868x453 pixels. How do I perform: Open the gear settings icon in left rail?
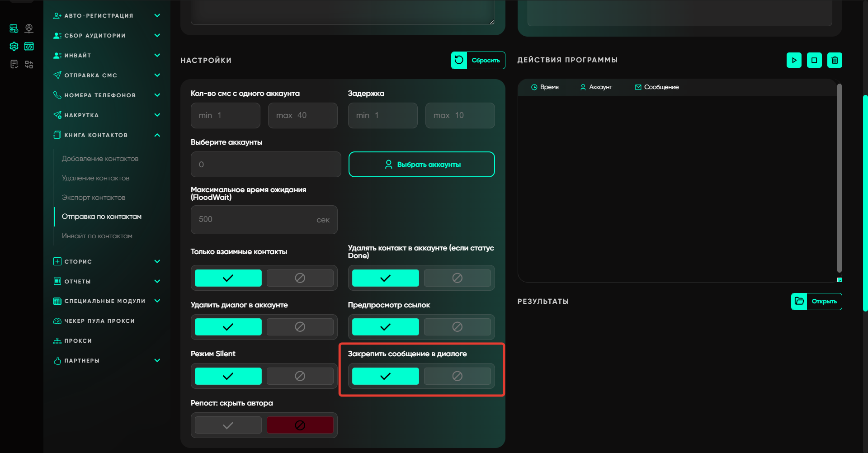(14, 46)
